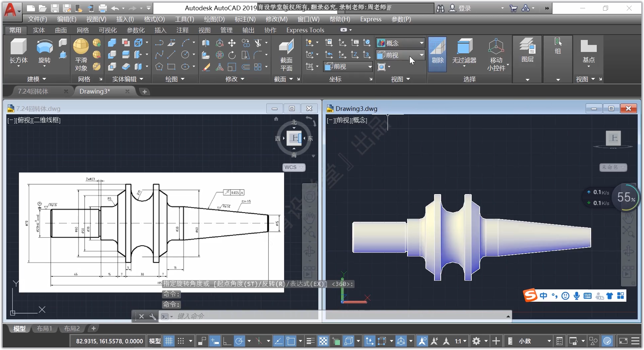Expand the 绘图 panel
The height and width of the screenshot is (350, 644).
point(175,79)
